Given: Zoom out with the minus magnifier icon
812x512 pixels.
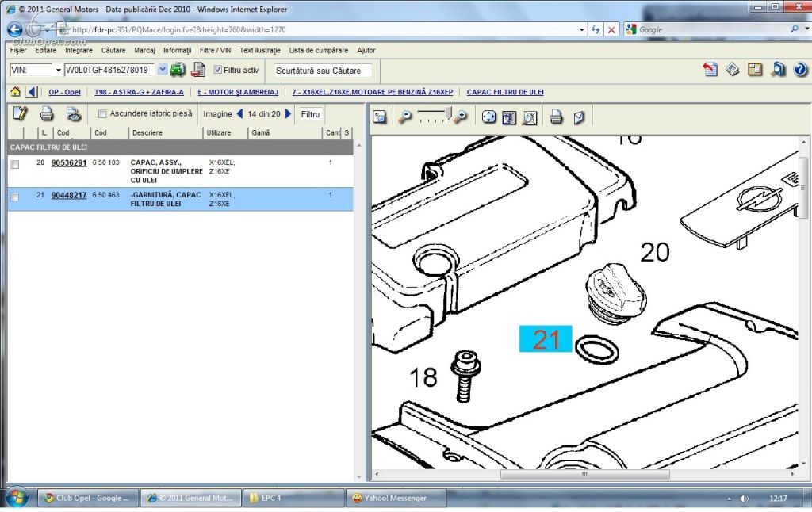Looking at the screenshot, I should tap(404, 117).
